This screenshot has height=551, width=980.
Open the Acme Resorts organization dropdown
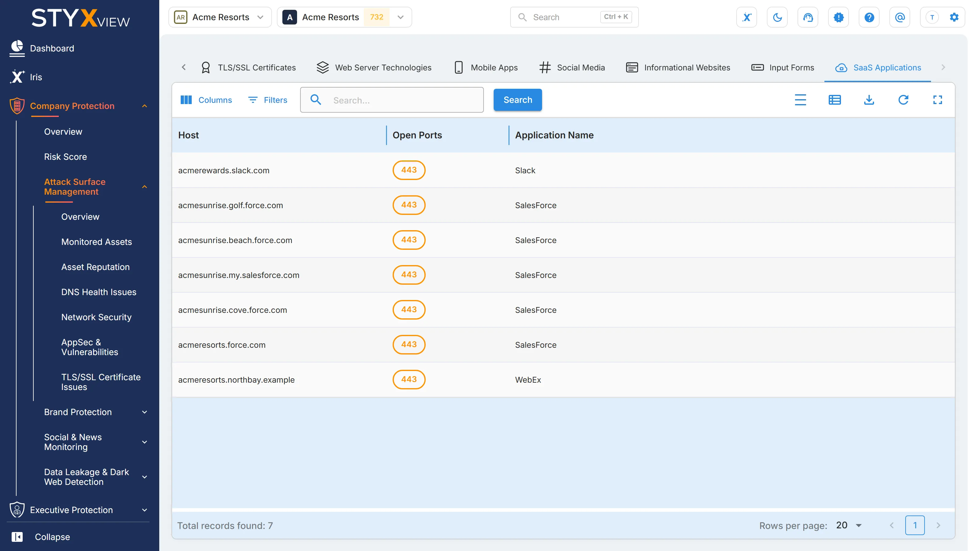coord(220,17)
